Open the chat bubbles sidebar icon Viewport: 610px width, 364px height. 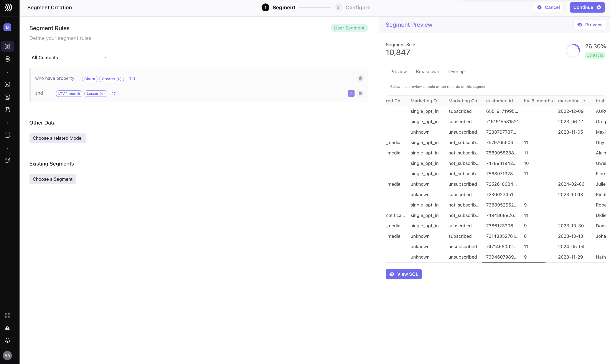(7, 160)
